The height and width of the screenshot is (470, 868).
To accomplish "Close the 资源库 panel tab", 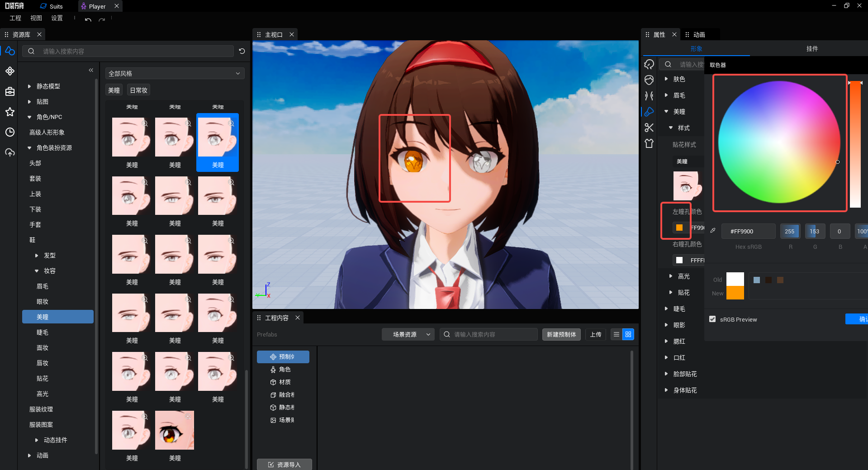I will click(39, 34).
